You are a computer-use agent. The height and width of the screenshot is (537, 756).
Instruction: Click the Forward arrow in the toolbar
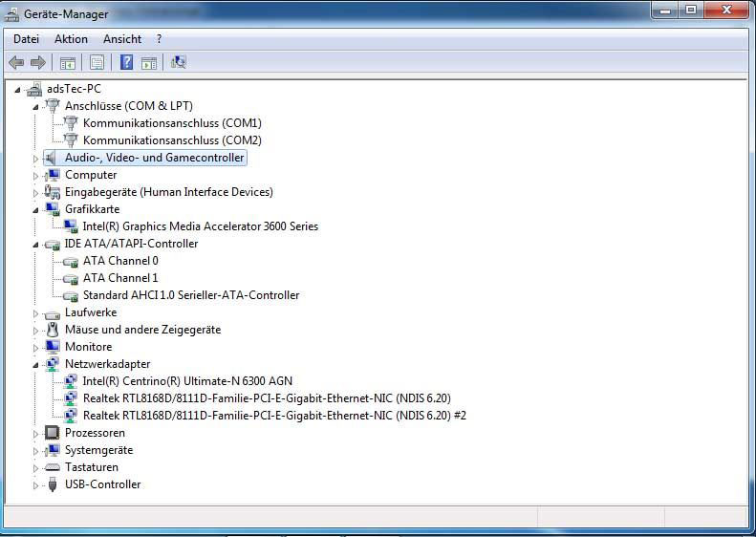coord(38,63)
